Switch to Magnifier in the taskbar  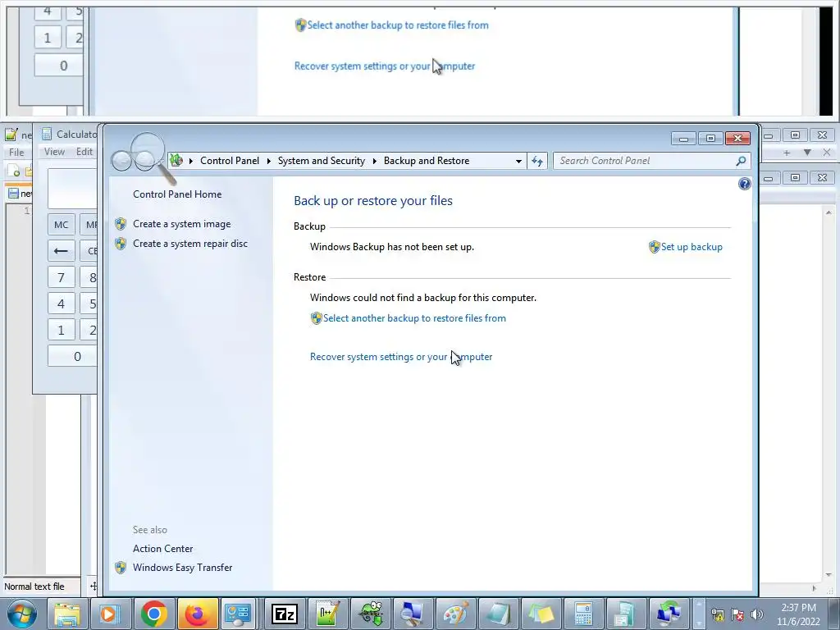pos(413,614)
